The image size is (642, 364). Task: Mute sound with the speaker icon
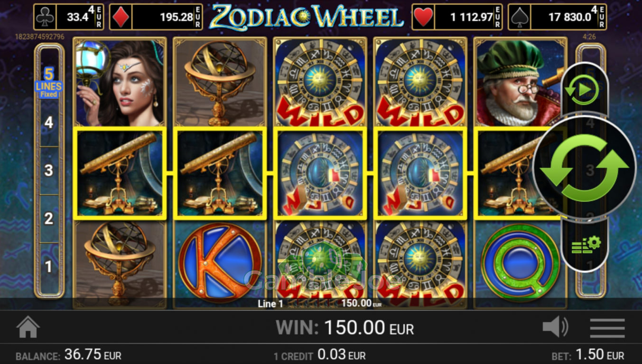(x=555, y=327)
